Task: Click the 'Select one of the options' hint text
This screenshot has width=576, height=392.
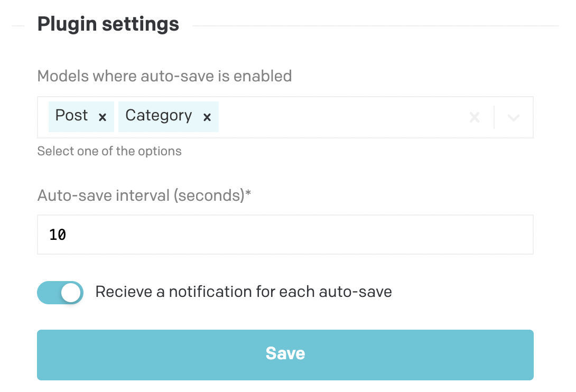Action: pos(109,151)
